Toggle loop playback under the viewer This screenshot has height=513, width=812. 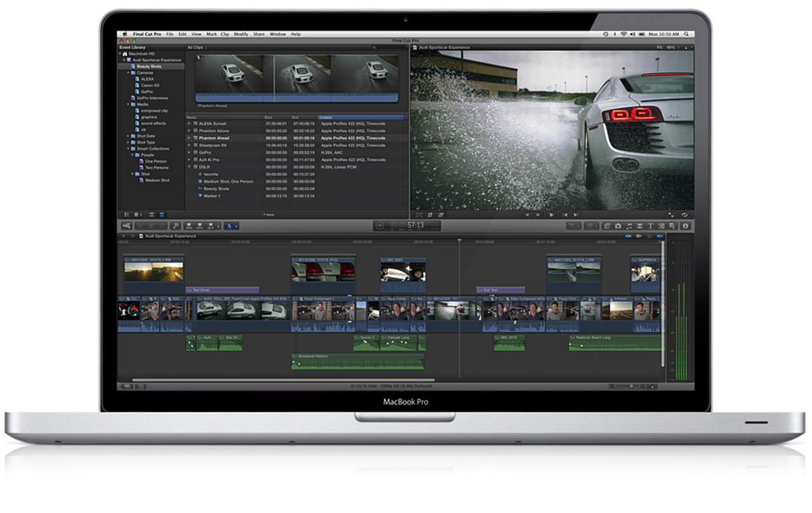pyautogui.click(x=686, y=215)
